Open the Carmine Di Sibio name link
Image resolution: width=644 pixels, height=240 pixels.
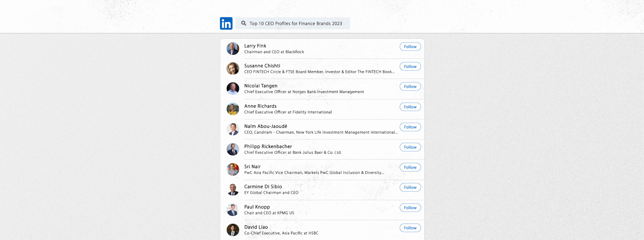pos(263,187)
